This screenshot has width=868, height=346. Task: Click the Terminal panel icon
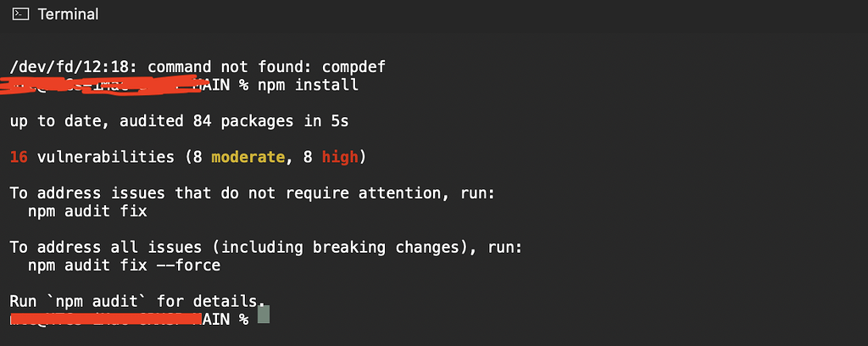(20, 14)
